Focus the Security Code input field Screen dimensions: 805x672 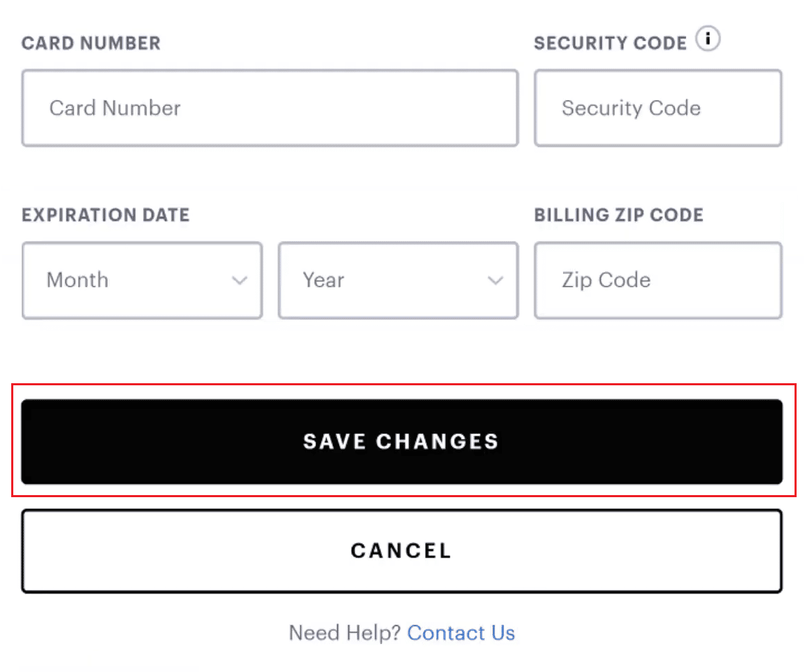point(657,108)
